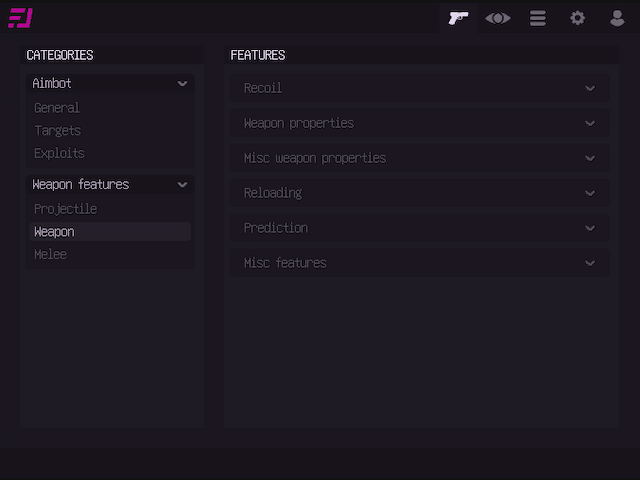Select the Targets subcategory
This screenshot has height=480, width=640.
point(57,131)
